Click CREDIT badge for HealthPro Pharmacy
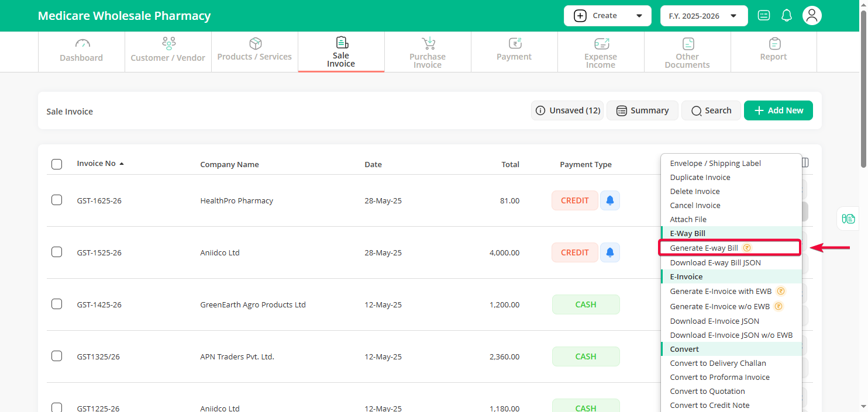 coord(575,200)
